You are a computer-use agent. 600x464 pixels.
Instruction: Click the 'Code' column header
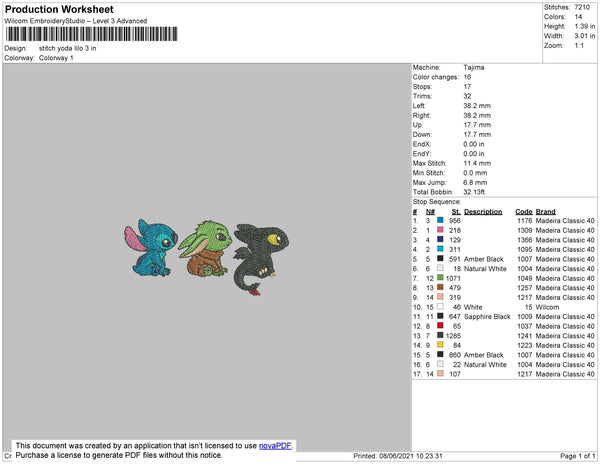524,212
